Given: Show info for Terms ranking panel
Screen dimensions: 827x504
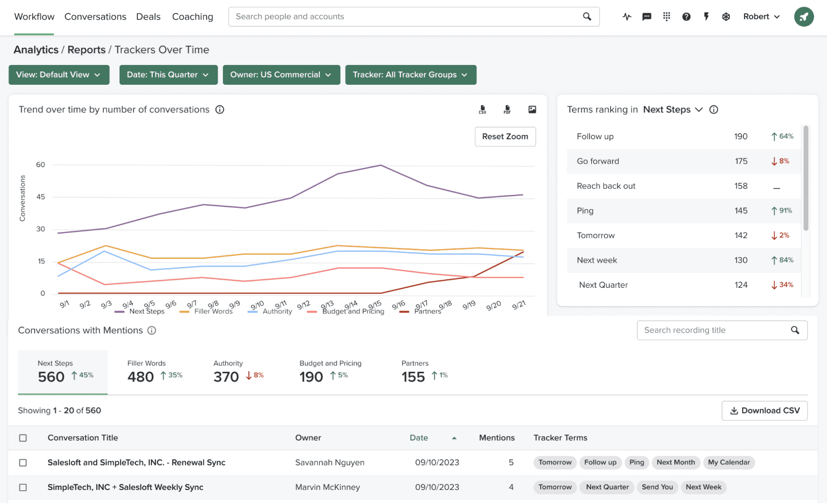Looking at the screenshot, I should point(714,110).
